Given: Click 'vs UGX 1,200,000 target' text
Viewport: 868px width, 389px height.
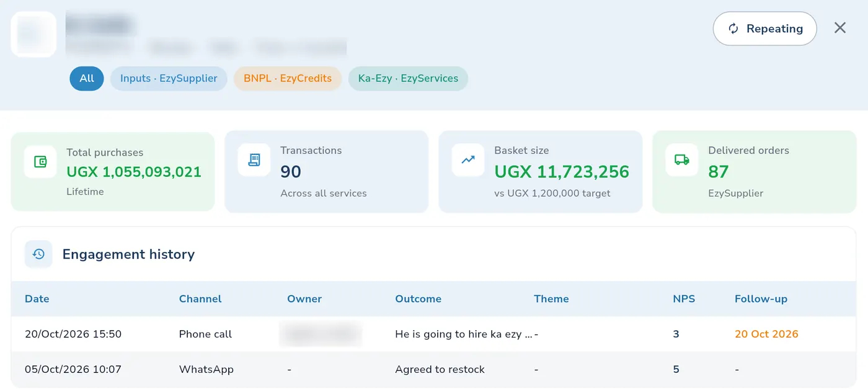Looking at the screenshot, I should (552, 193).
